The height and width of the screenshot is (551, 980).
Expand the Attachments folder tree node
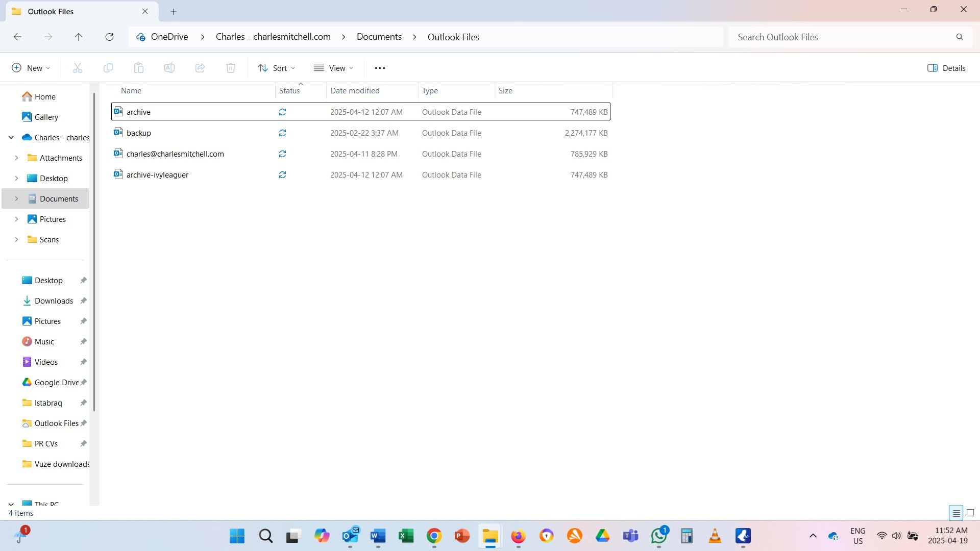click(x=16, y=158)
